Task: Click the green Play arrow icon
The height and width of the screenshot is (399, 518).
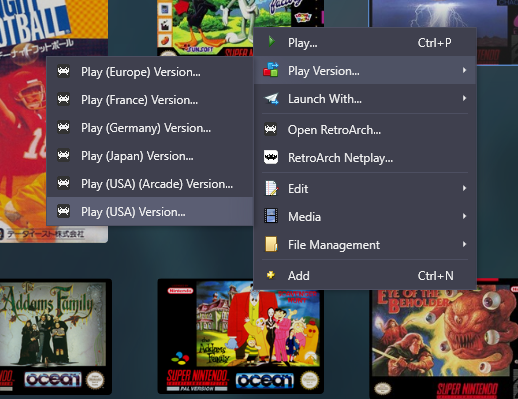Action: pyautogui.click(x=271, y=42)
